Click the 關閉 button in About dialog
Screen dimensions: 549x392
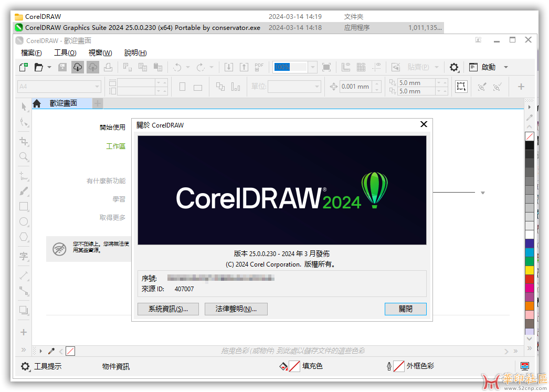point(405,309)
